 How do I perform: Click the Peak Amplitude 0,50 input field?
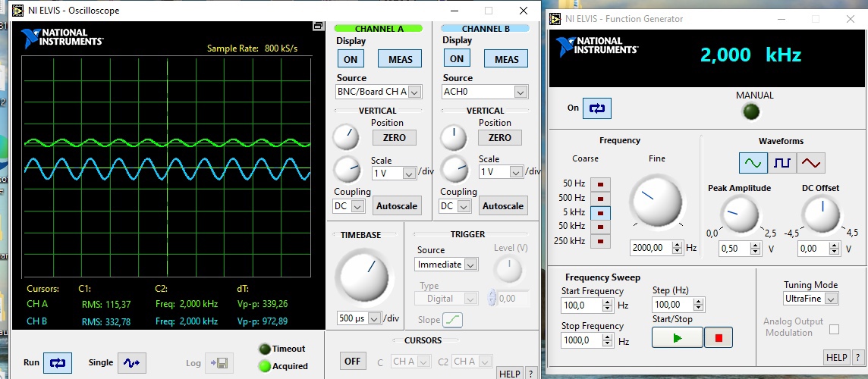coord(734,249)
